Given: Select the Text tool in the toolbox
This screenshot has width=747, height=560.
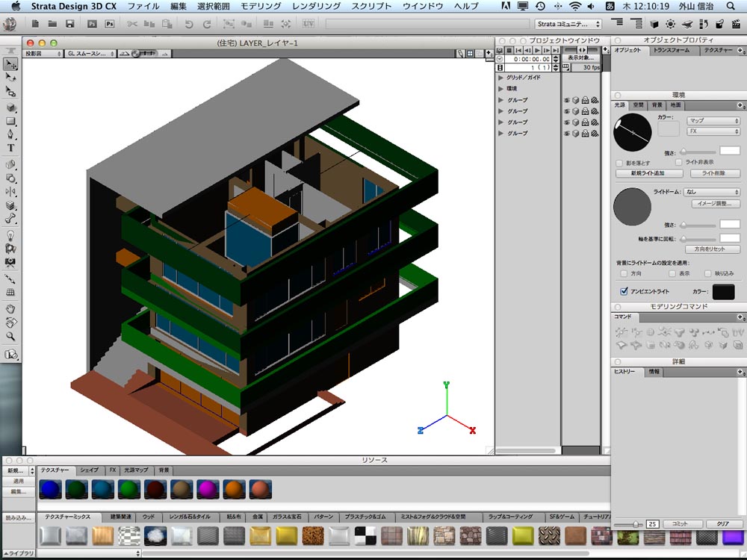Looking at the screenshot, I should 11,148.
